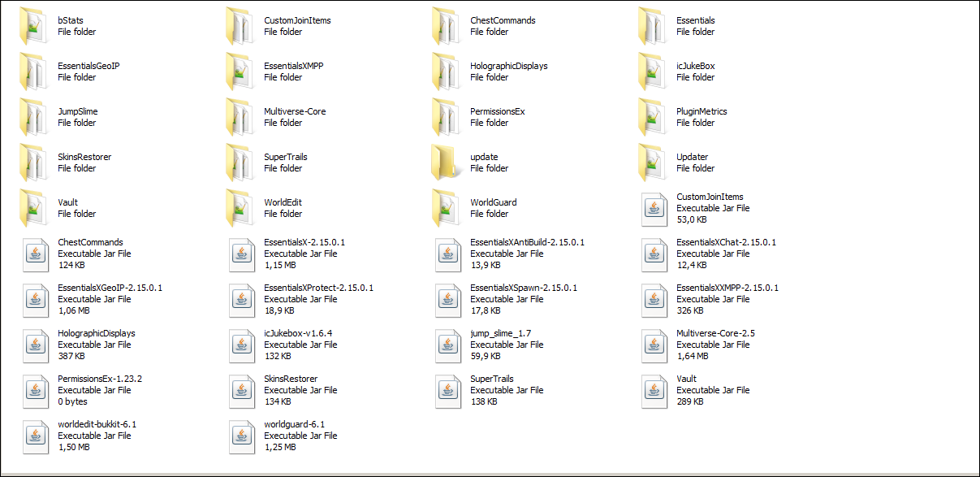Select the EssentialsXGeoIP-2.15.0.1 jar icon

tap(36, 300)
